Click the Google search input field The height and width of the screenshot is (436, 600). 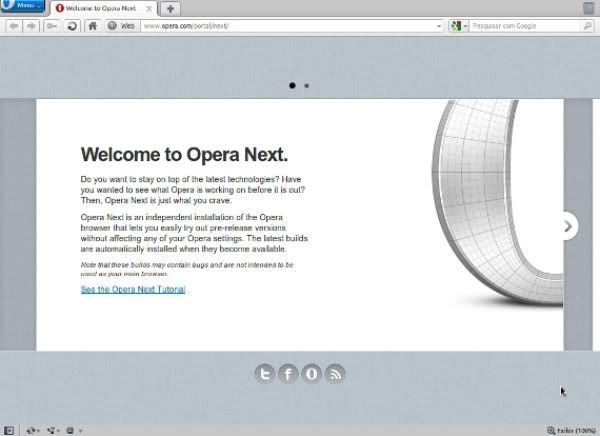[524, 26]
